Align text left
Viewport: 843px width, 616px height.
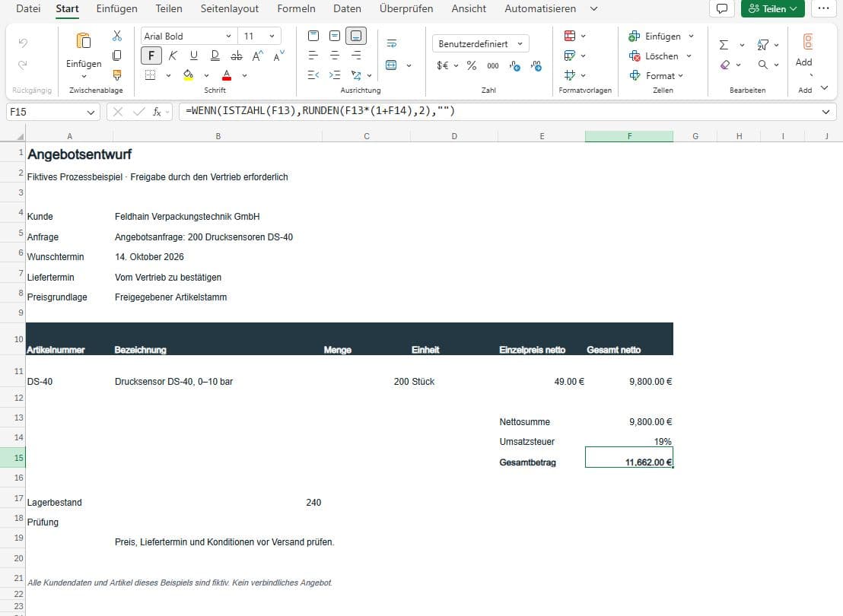tap(313, 56)
